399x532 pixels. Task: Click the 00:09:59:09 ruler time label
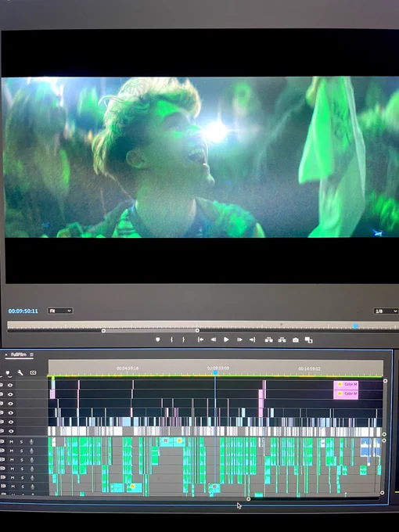coord(218,368)
